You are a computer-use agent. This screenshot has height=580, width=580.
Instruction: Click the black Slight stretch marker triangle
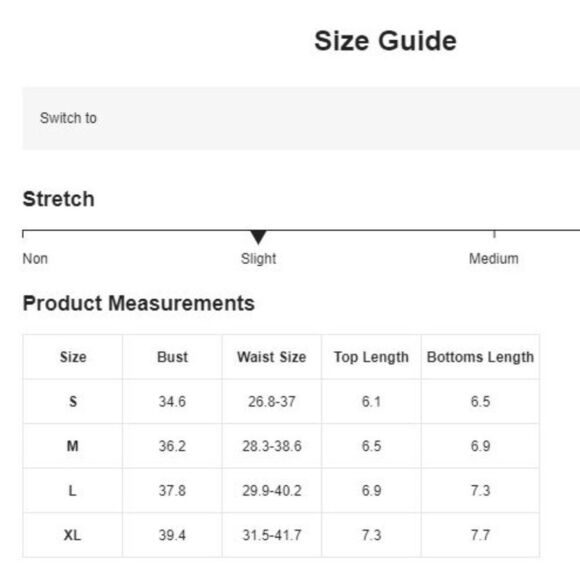click(258, 237)
